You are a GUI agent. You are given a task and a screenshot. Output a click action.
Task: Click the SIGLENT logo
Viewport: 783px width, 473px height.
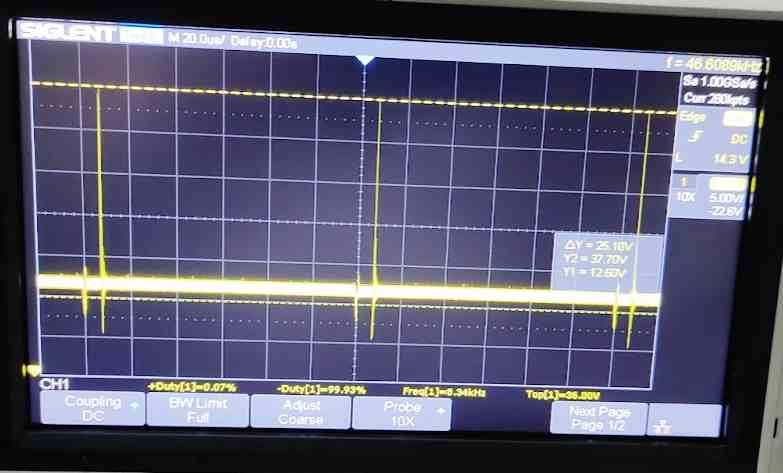(67, 33)
